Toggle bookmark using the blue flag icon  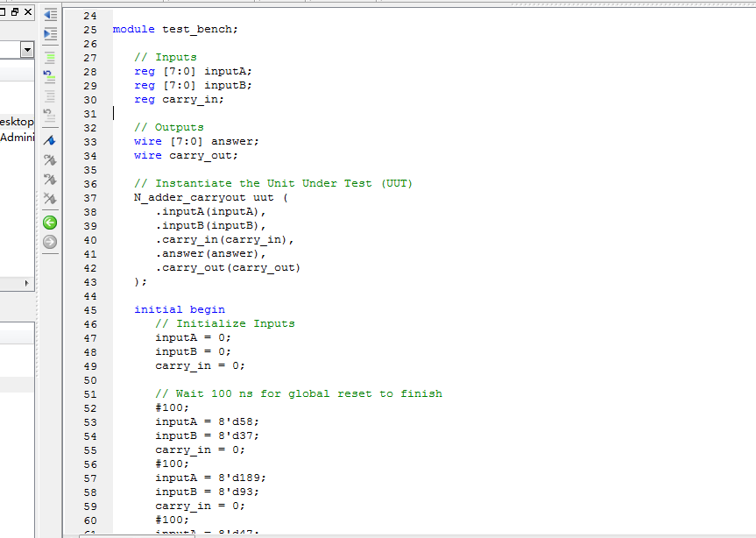[x=50, y=140]
